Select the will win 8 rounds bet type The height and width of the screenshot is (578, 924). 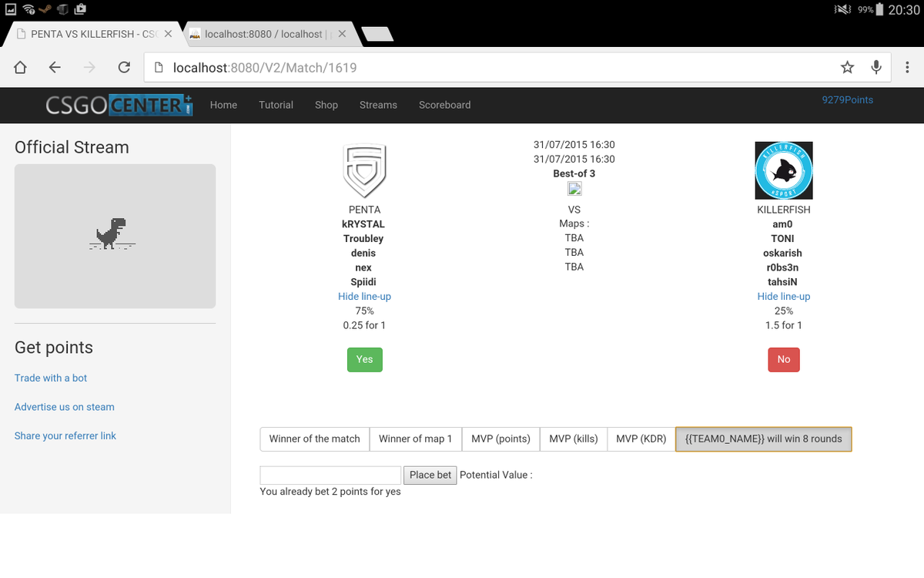764,439
